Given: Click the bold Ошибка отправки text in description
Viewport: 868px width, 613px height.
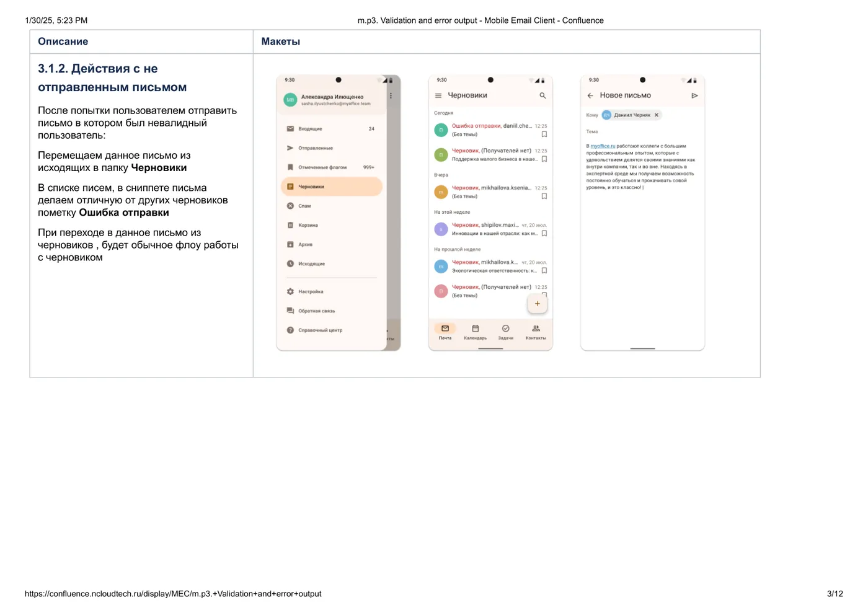Looking at the screenshot, I should pos(124,213).
